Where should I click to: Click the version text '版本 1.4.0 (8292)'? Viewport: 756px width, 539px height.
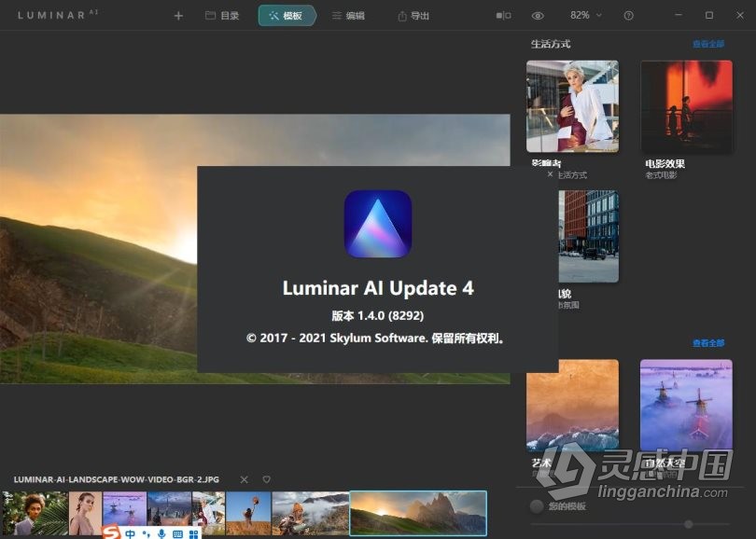point(377,315)
